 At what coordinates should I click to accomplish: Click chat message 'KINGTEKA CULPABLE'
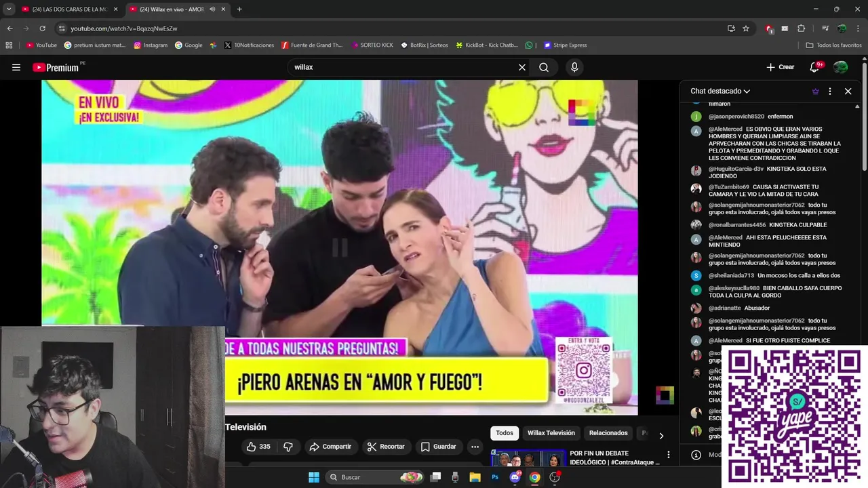pos(797,225)
